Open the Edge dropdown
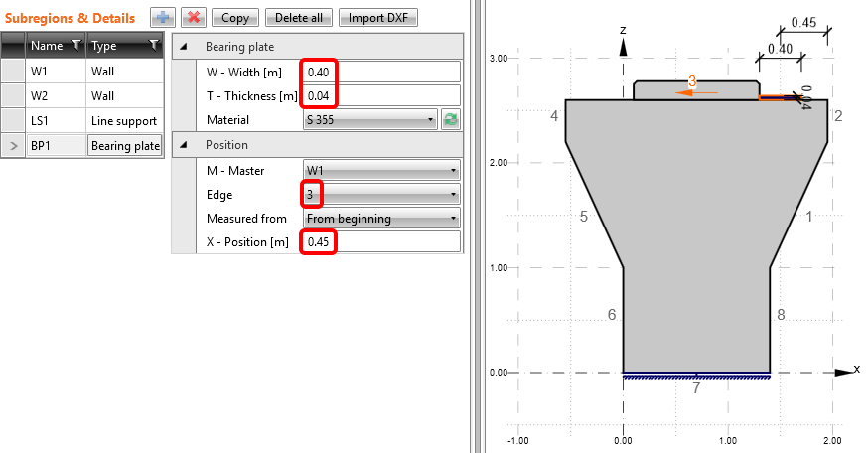 380,194
